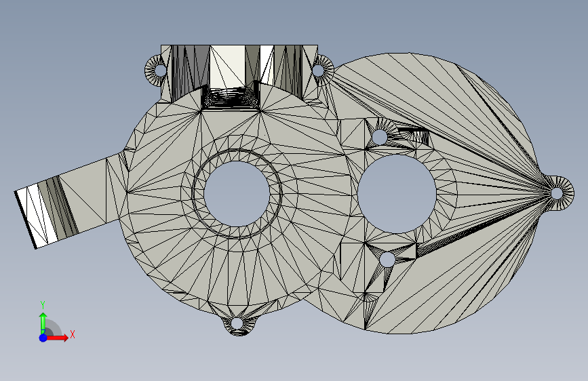Select the raised ring around the left bore
This screenshot has width=588, height=381.
237,193
